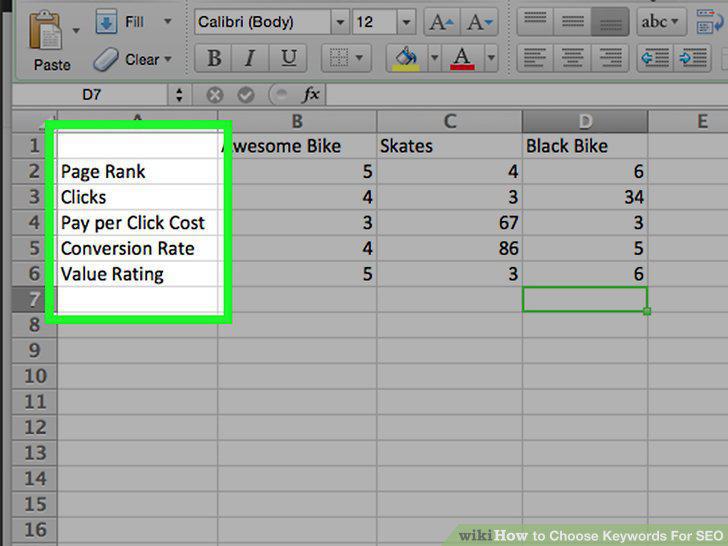
Task: Click the Increase Indent icon
Action: [692, 58]
